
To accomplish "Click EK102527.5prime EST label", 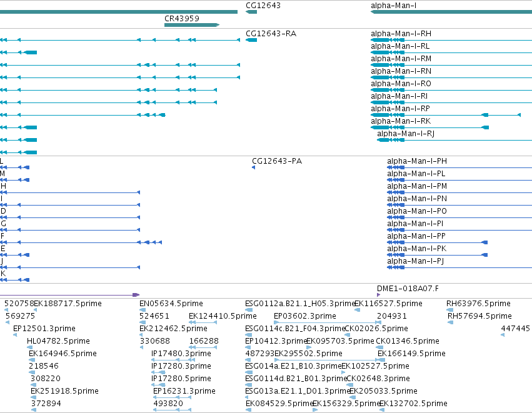I will point(376,366).
